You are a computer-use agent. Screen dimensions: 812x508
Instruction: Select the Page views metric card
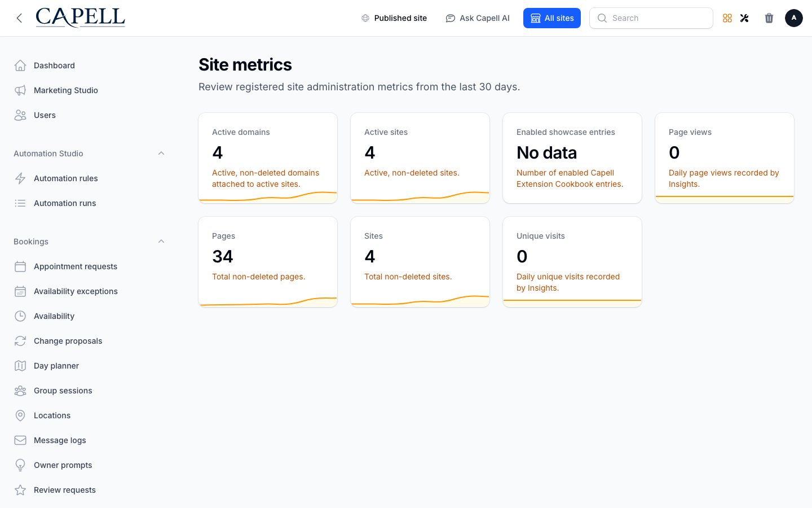tap(725, 158)
